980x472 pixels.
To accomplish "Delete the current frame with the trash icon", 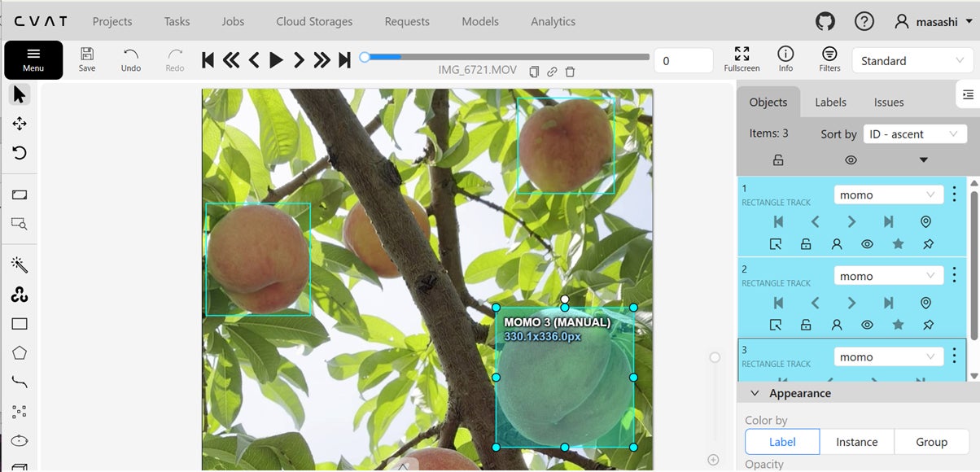I will pyautogui.click(x=570, y=72).
